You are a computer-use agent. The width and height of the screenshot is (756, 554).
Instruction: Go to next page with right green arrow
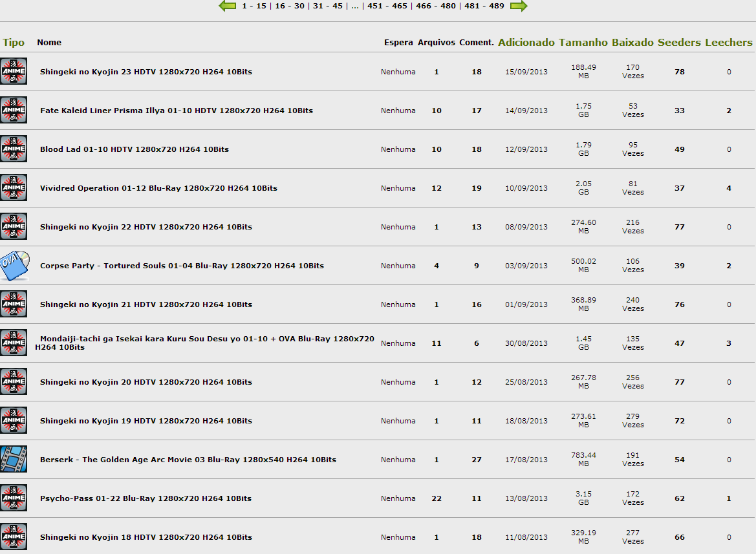(519, 6)
